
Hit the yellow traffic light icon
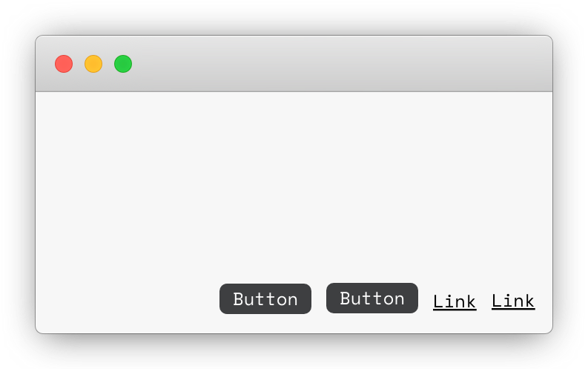click(x=93, y=64)
